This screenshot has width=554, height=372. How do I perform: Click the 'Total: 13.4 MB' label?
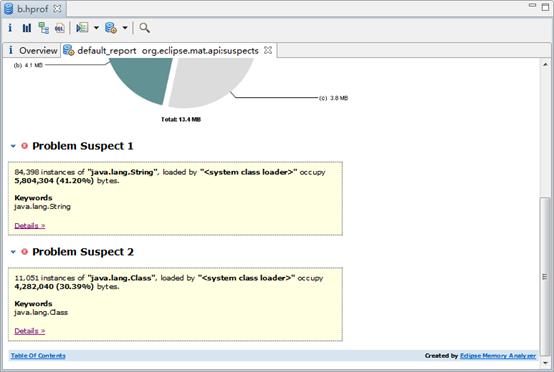click(181, 119)
